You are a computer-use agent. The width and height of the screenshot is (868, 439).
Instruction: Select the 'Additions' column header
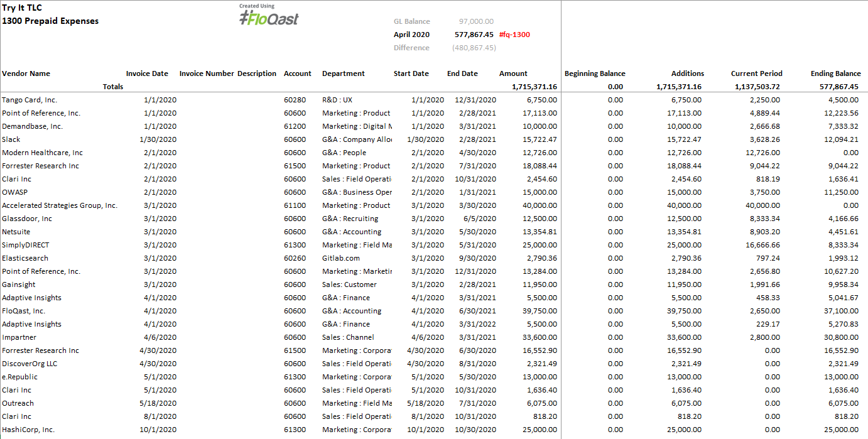point(688,73)
